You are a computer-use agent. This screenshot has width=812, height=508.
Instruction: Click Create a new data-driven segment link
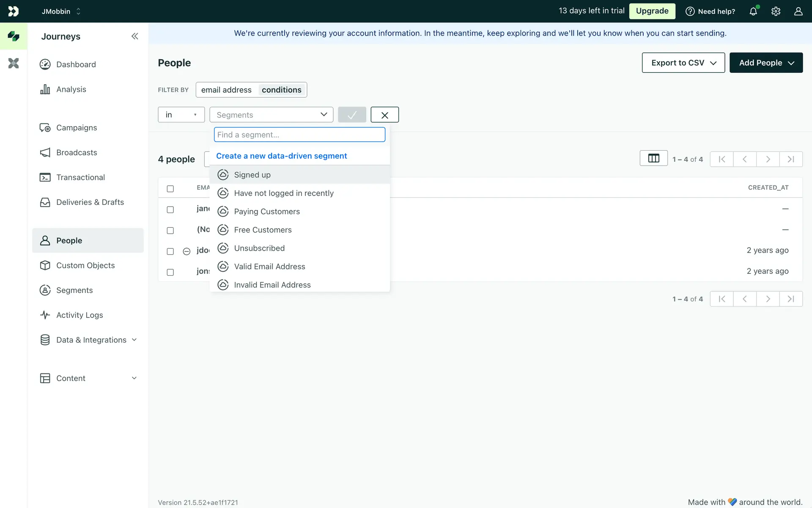pos(281,156)
